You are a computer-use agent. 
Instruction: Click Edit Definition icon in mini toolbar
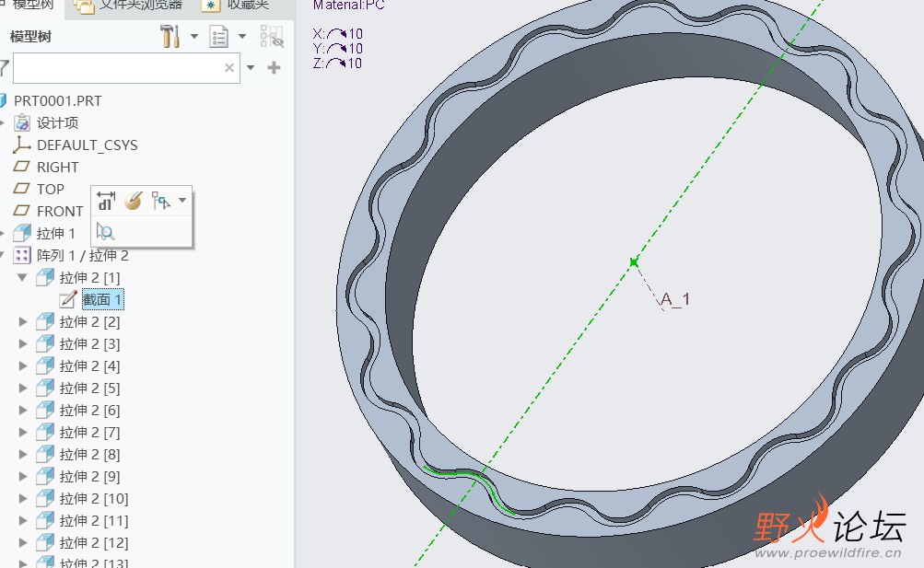[x=134, y=201]
